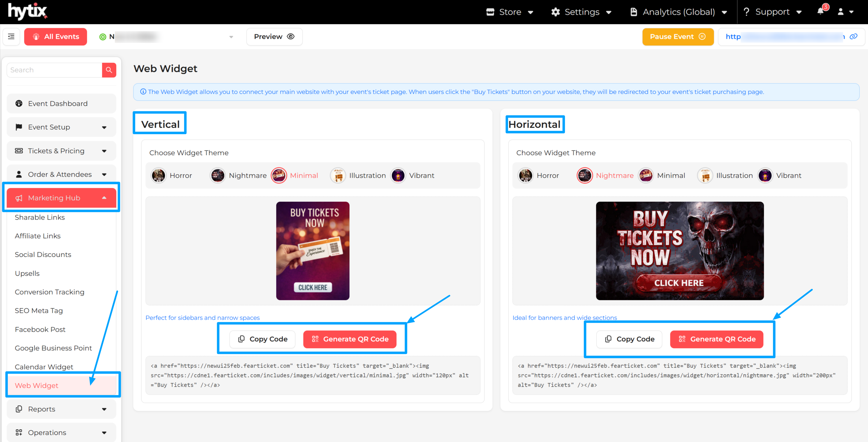Click Copy Code under the Vertical widget
This screenshot has height=442, width=868.
tap(262, 339)
